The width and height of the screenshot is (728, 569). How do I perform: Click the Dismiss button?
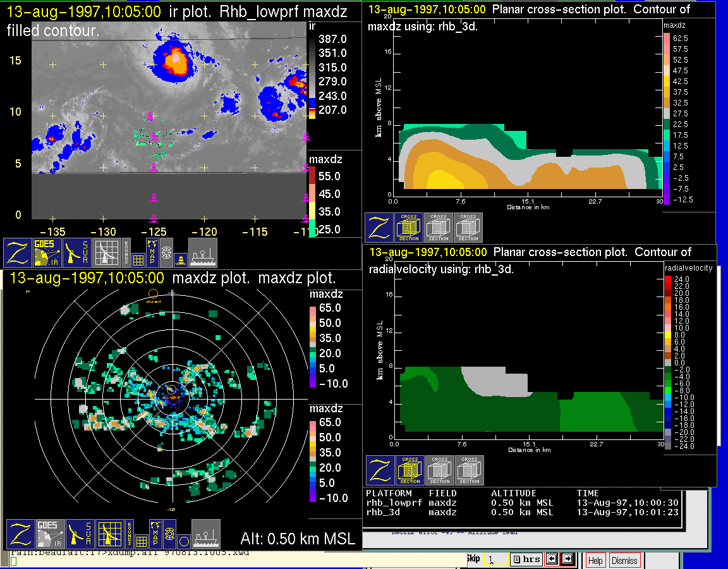click(x=624, y=560)
